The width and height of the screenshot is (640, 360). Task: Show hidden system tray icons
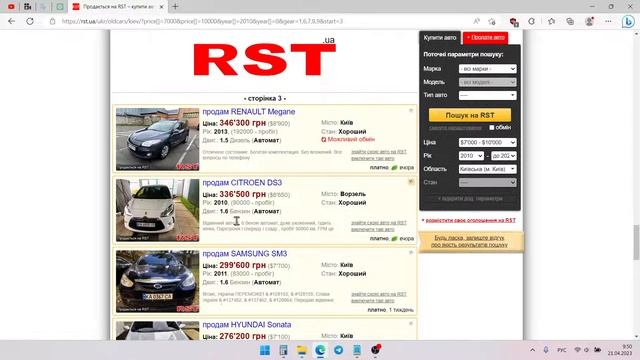pyautogui.click(x=532, y=350)
